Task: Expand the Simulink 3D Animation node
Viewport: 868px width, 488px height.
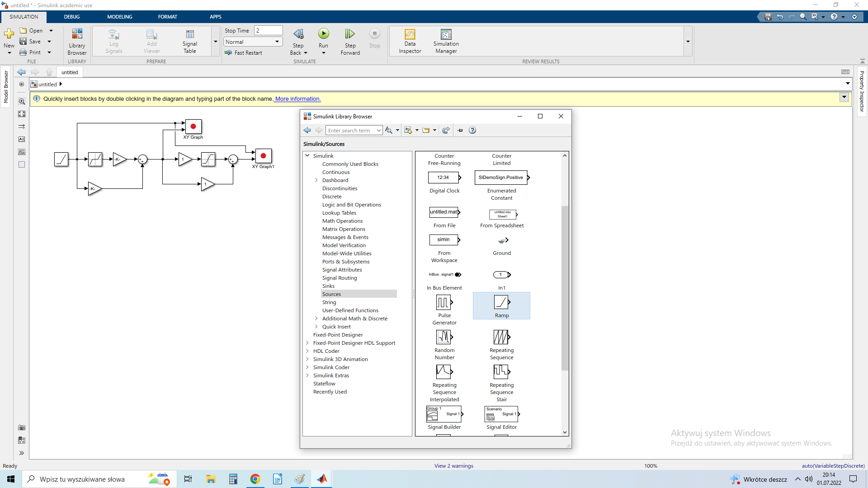Action: [x=307, y=359]
